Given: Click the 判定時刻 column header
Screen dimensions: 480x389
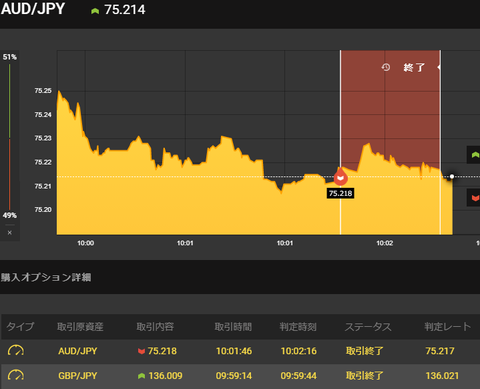Looking at the screenshot, I should (298, 327).
